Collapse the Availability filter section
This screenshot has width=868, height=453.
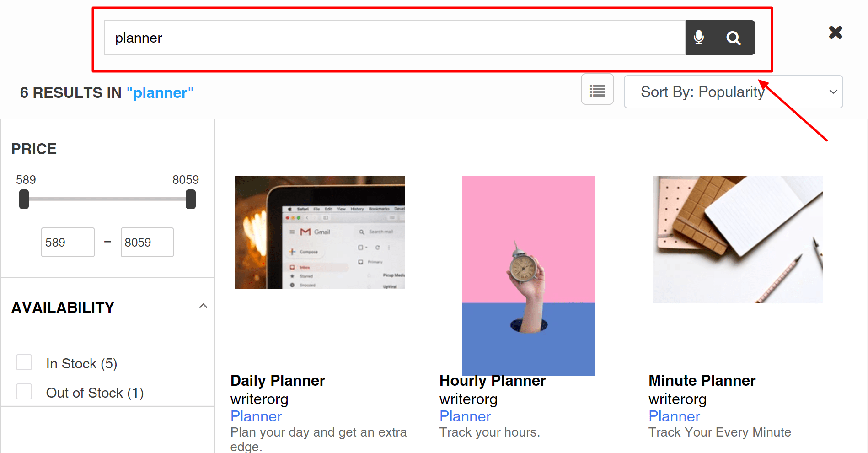click(x=203, y=306)
